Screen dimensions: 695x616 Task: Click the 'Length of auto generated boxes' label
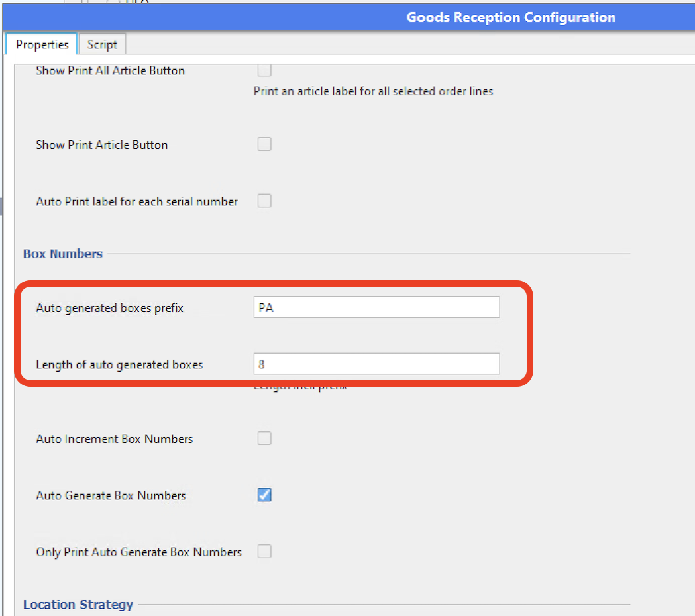click(119, 364)
